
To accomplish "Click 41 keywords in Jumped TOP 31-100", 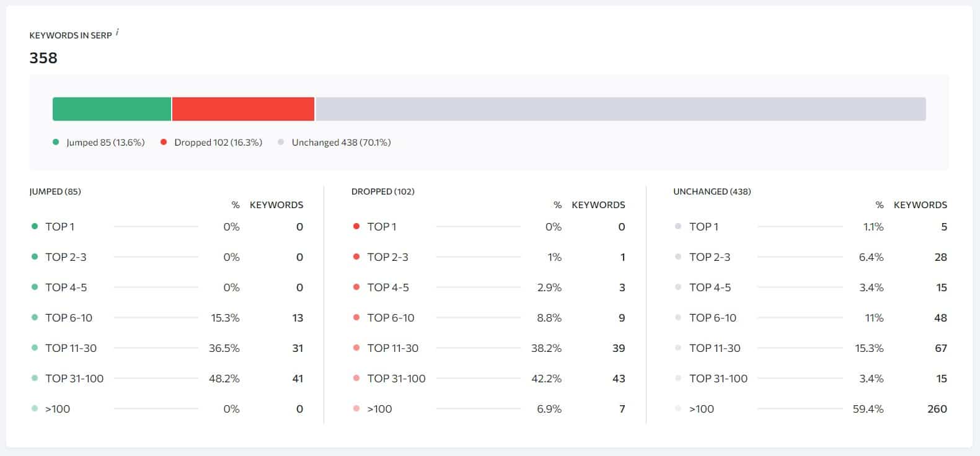I will [298, 379].
